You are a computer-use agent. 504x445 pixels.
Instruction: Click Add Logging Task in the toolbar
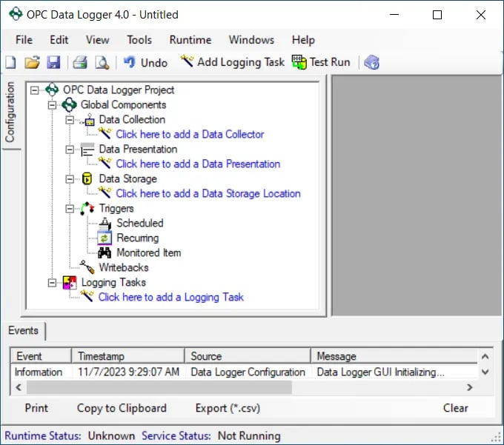click(232, 62)
